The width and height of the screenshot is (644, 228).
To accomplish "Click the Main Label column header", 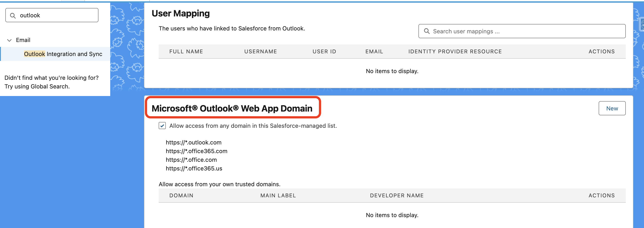I will (278, 196).
